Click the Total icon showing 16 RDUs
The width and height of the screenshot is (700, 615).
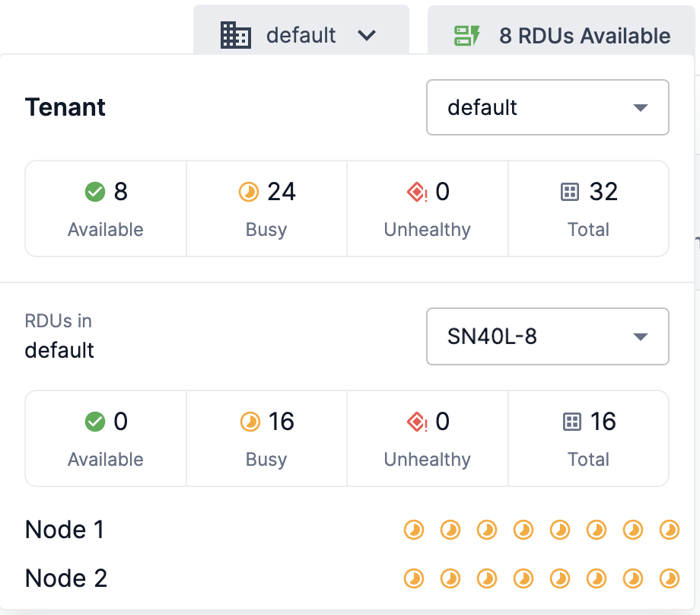(x=571, y=422)
